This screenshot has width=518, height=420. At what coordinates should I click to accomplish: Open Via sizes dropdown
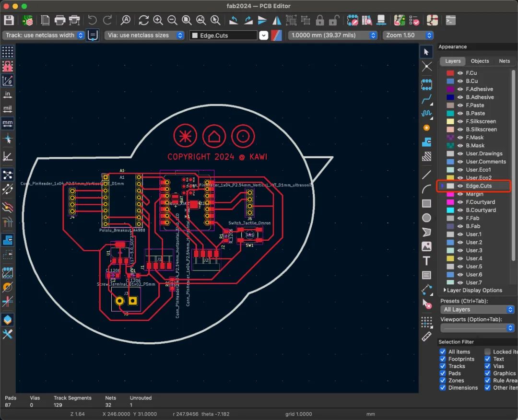pyautogui.click(x=144, y=35)
